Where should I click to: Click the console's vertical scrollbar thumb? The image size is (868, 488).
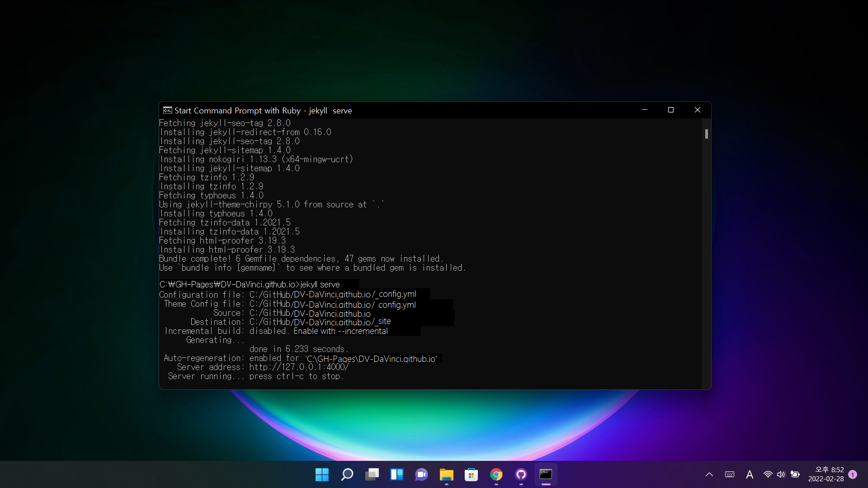point(706,134)
